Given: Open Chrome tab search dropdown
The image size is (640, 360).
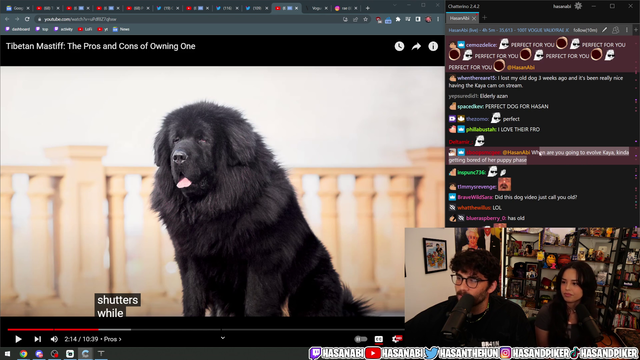Looking at the screenshot, I should pos(394,5).
